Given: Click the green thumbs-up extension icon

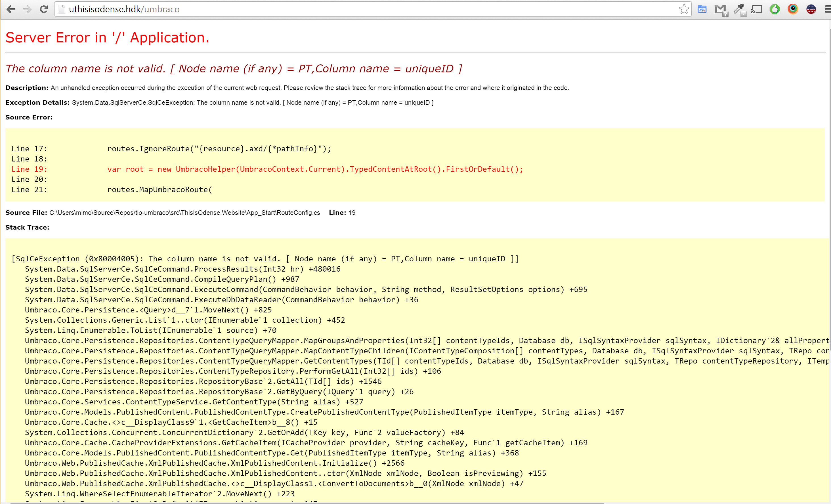Looking at the screenshot, I should (775, 9).
